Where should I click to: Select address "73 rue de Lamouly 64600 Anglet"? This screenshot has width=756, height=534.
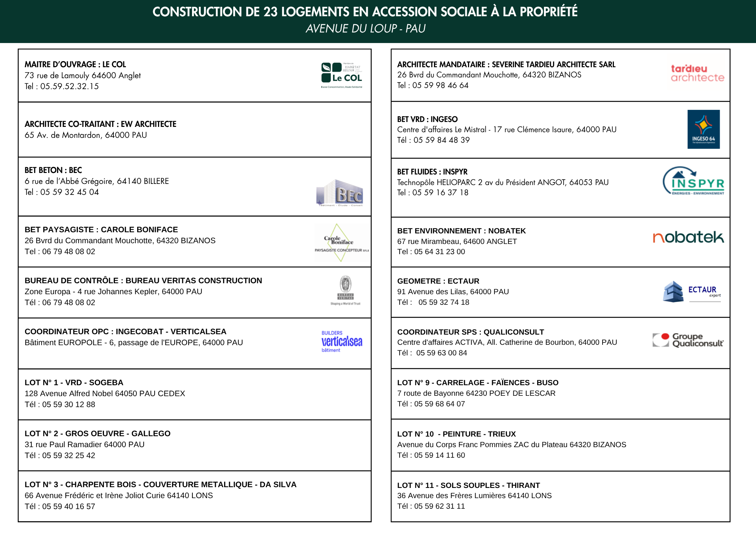[82, 76]
